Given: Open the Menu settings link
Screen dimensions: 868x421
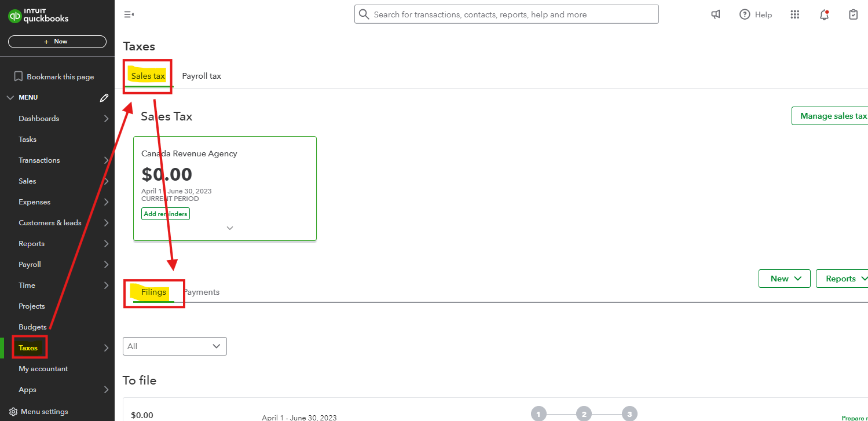Looking at the screenshot, I should [44, 412].
